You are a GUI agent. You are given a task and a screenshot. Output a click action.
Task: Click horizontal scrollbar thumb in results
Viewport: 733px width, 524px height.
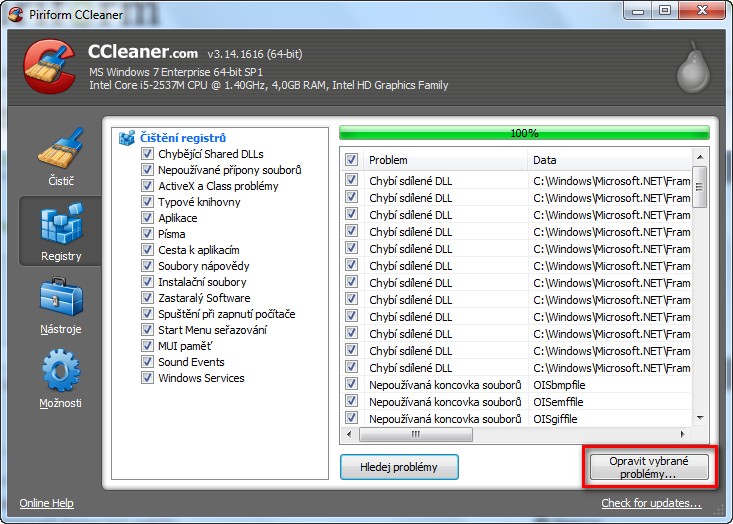coord(416,434)
